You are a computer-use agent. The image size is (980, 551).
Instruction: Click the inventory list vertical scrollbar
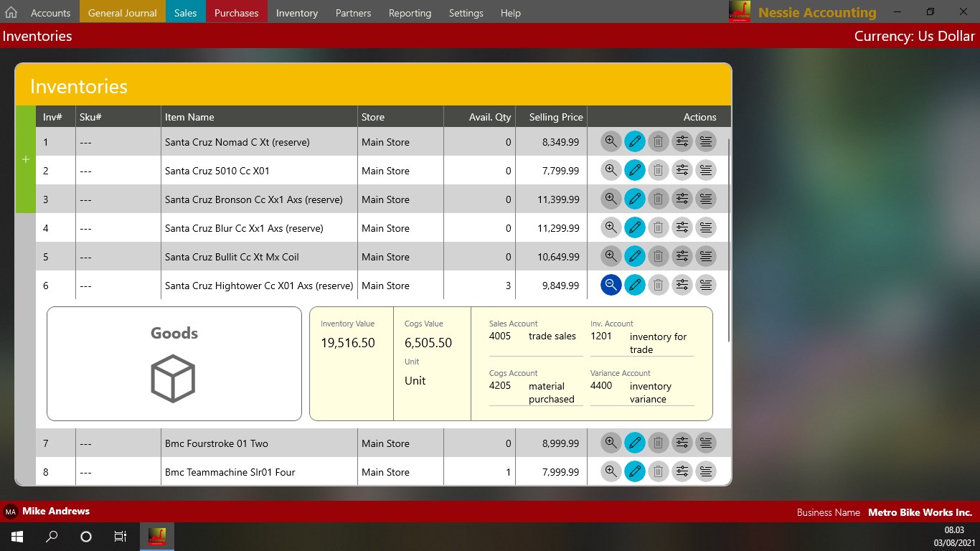[x=729, y=240]
